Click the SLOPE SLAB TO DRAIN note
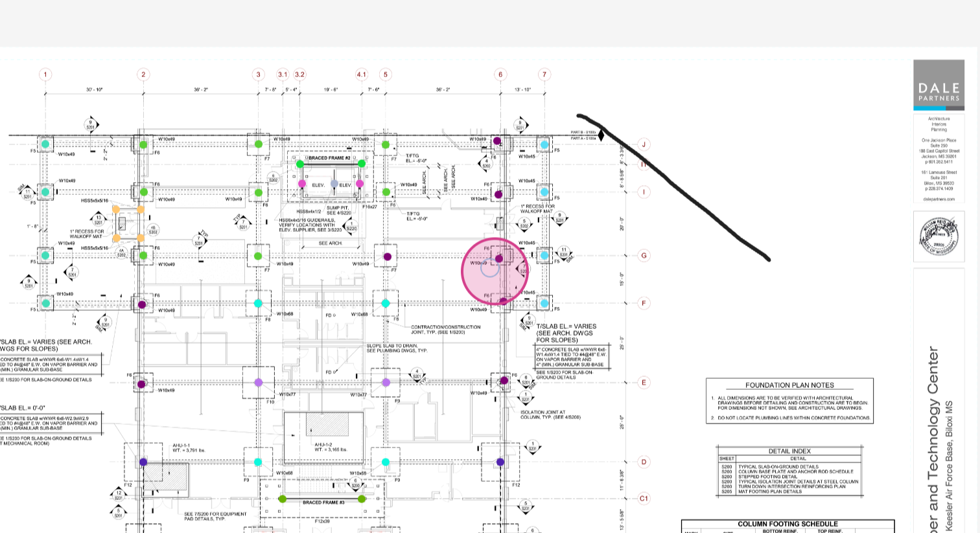Viewport: 980px width, 533px height. point(397,348)
